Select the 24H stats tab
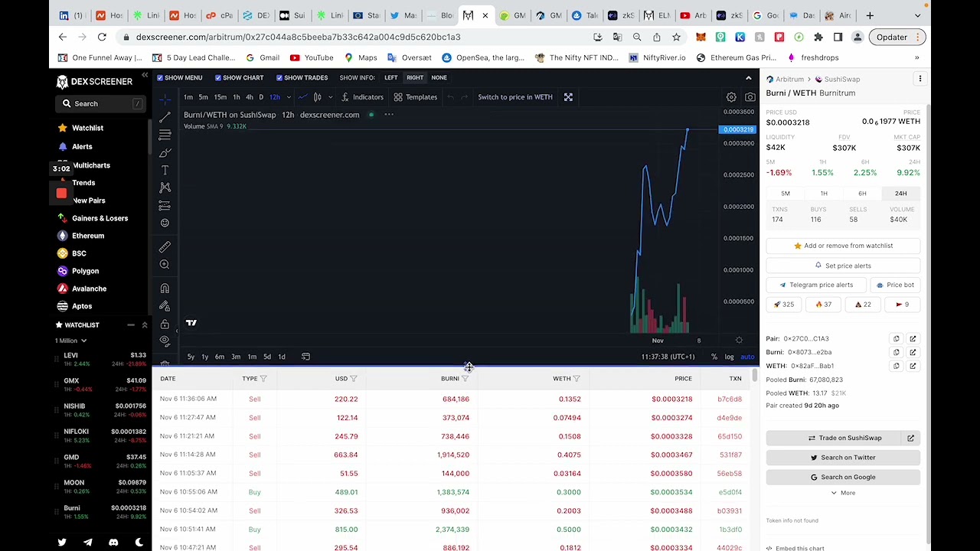 tap(900, 194)
